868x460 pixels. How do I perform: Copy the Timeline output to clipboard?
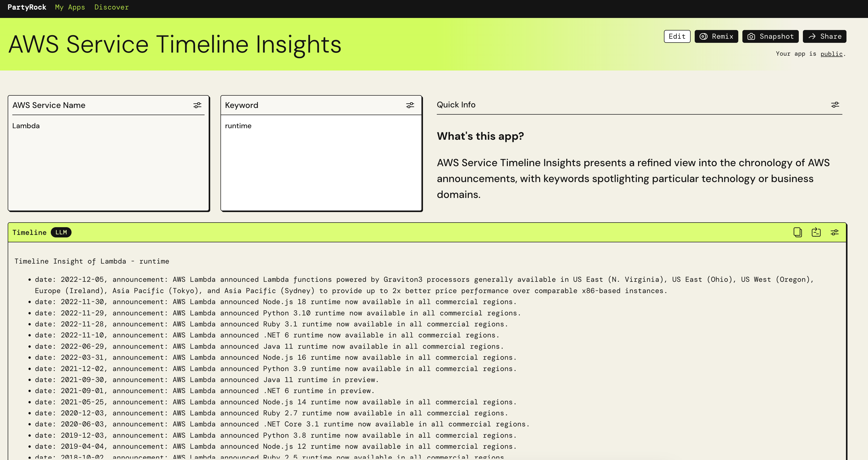click(797, 232)
